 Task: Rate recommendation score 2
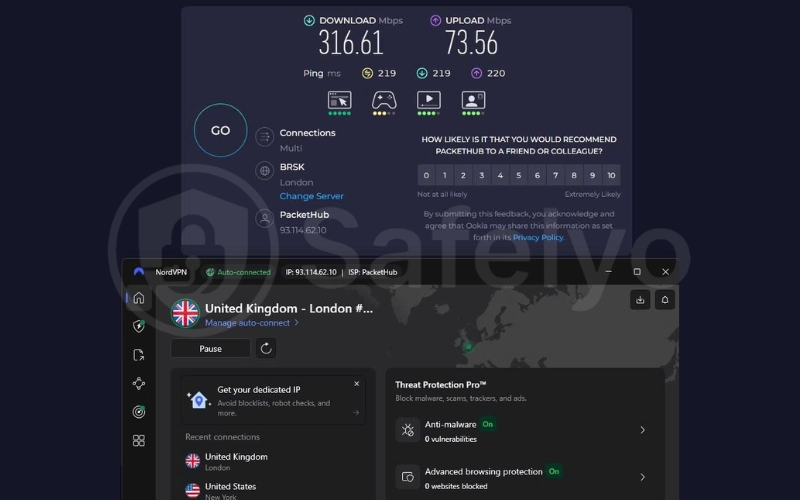coord(463,175)
